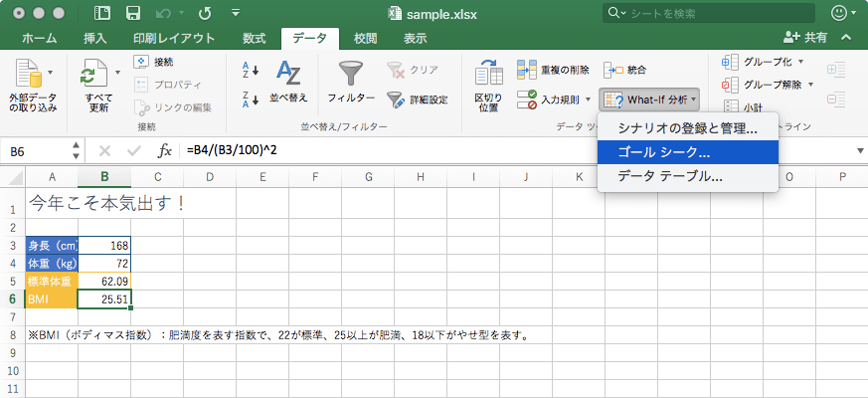Switch to the ホーム tab

click(x=39, y=38)
